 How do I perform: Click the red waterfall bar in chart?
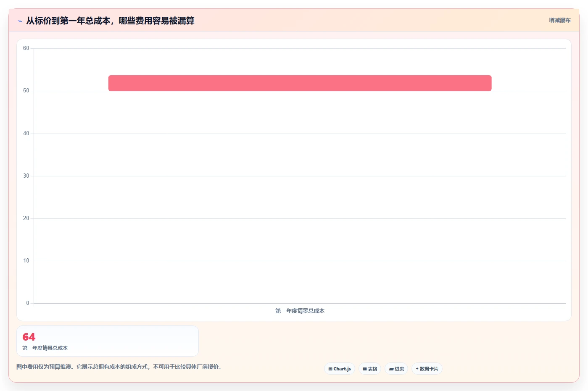[x=300, y=83]
